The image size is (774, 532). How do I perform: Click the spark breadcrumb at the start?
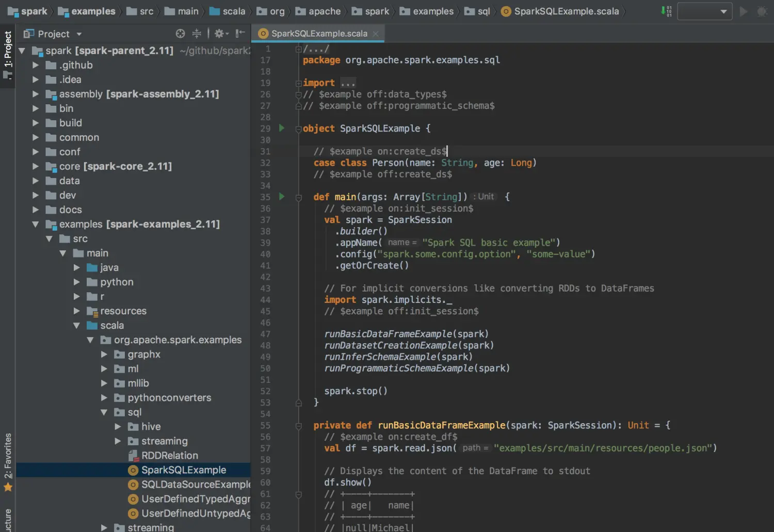click(27, 11)
